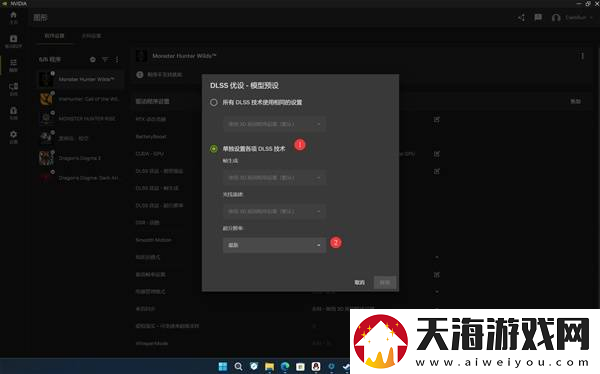Open the 光线重建 model preset dropdown
600x374 pixels.
tap(274, 211)
